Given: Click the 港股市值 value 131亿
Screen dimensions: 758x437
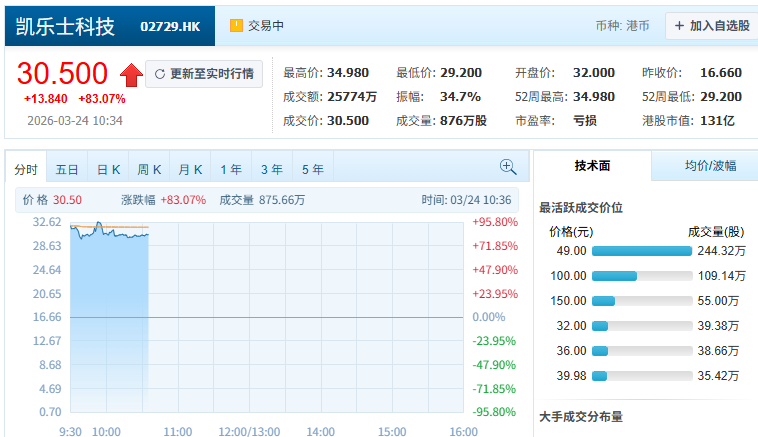Looking at the screenshot, I should [x=717, y=121].
